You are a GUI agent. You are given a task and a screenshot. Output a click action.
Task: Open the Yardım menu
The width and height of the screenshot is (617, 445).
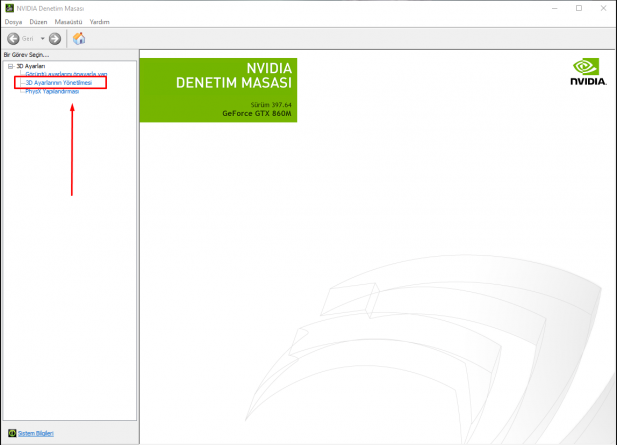(x=100, y=22)
